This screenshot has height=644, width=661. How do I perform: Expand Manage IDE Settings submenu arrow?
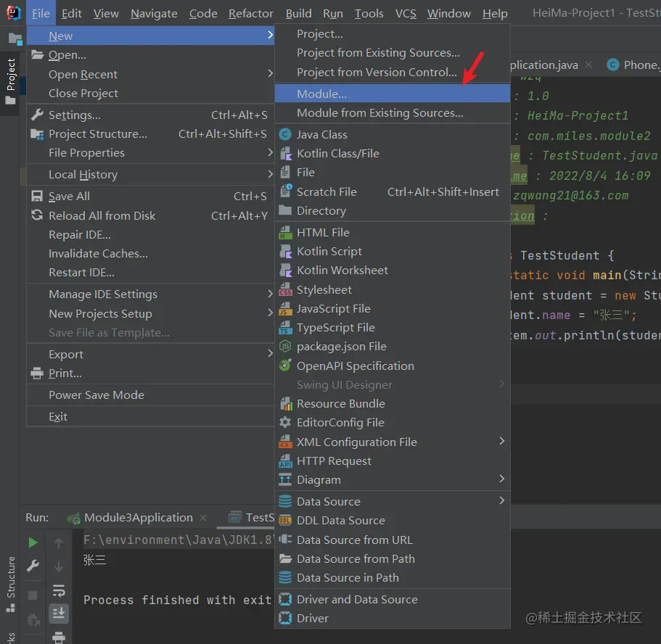pyautogui.click(x=270, y=293)
